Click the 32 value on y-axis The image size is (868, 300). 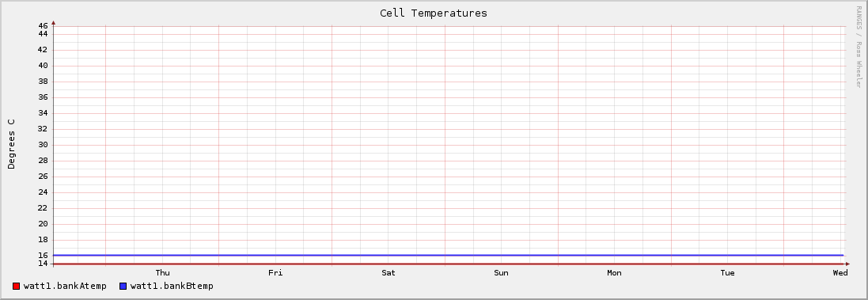[x=44, y=129]
